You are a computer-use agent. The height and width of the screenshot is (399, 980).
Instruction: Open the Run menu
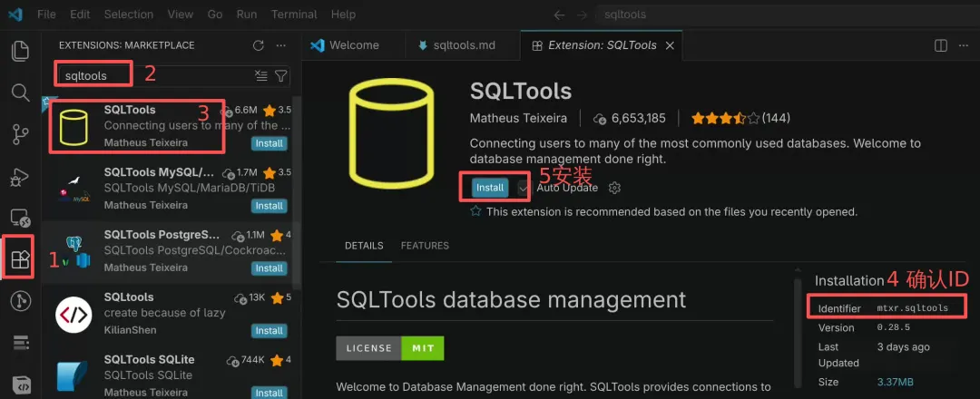[x=247, y=14]
